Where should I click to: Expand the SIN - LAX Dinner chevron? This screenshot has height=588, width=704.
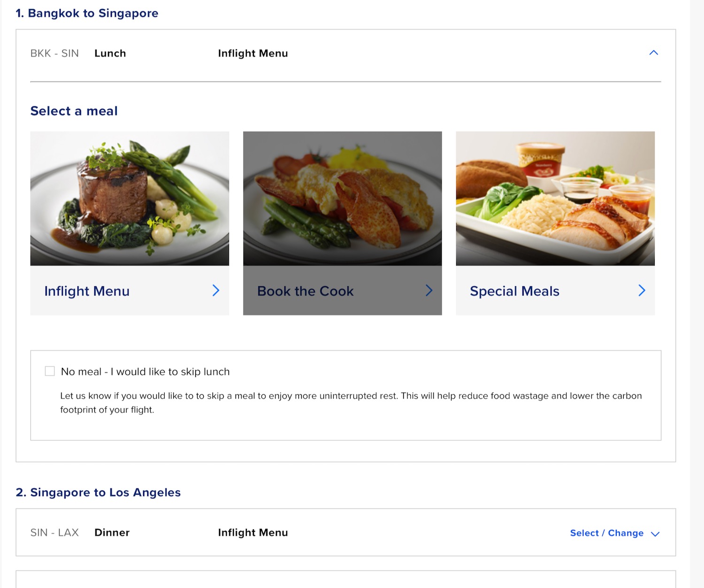[x=655, y=534]
